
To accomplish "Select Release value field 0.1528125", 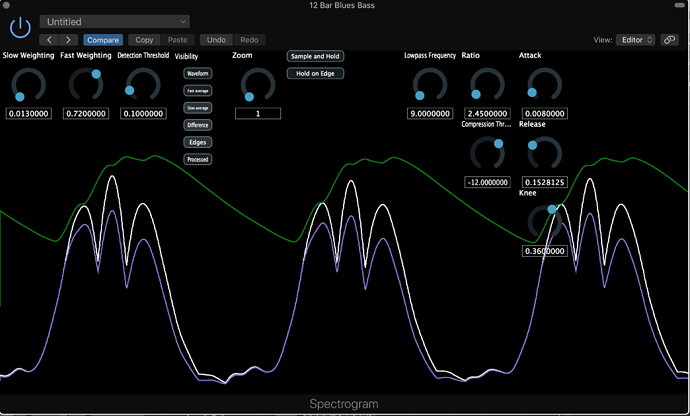I will [545, 182].
